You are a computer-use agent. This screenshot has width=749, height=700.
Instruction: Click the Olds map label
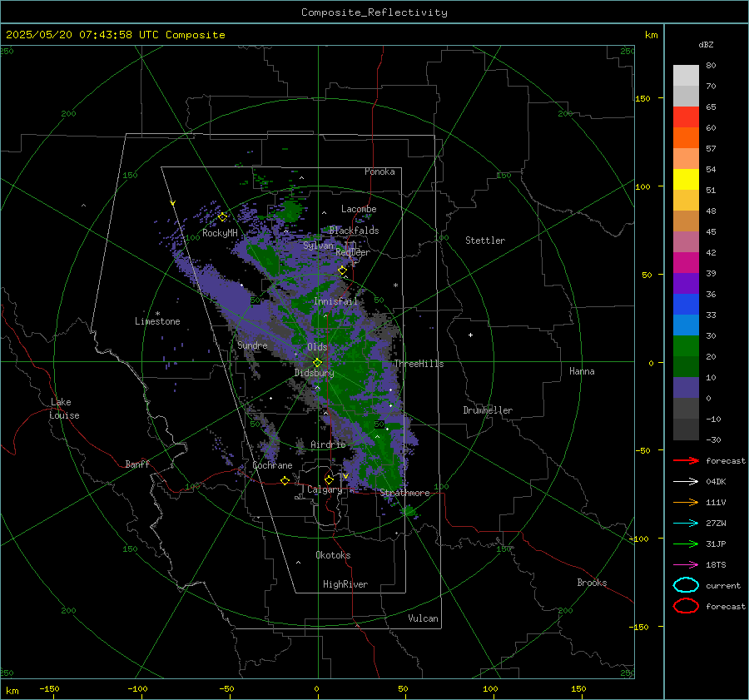click(317, 346)
